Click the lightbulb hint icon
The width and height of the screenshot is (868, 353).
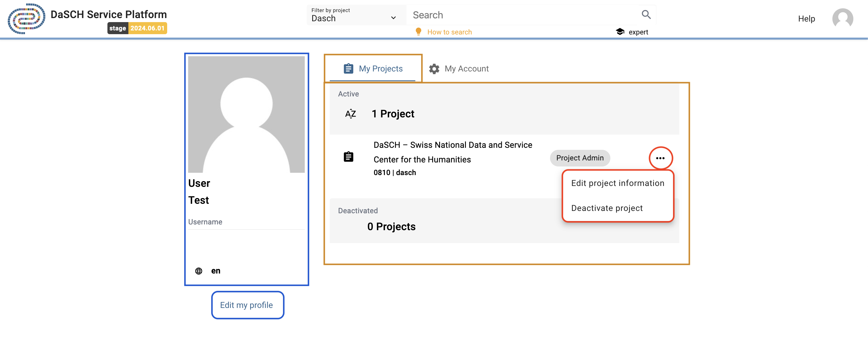point(418,32)
